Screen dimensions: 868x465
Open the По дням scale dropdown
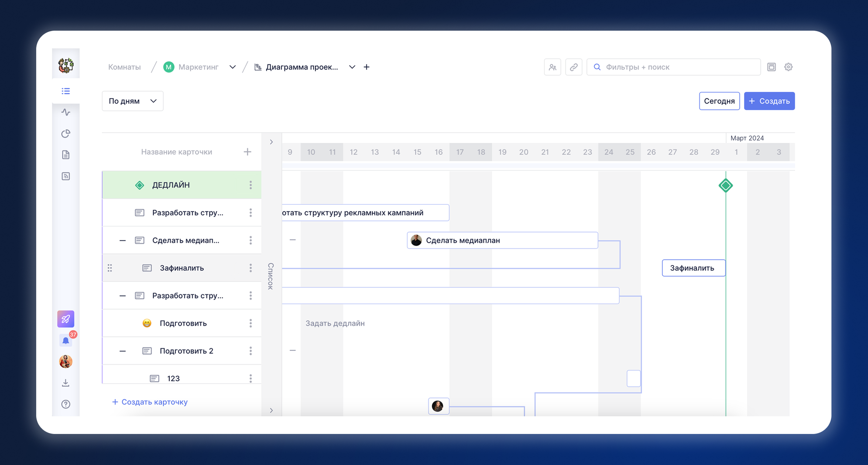pyautogui.click(x=133, y=101)
